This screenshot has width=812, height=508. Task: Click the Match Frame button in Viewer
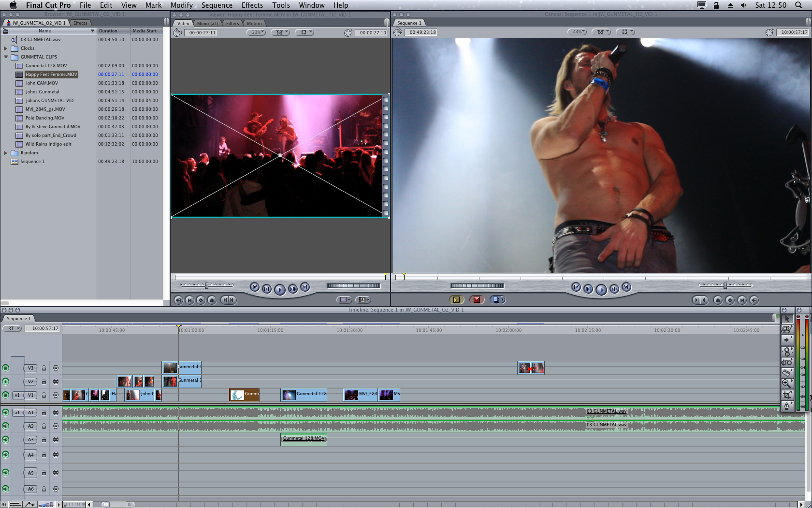[x=178, y=300]
